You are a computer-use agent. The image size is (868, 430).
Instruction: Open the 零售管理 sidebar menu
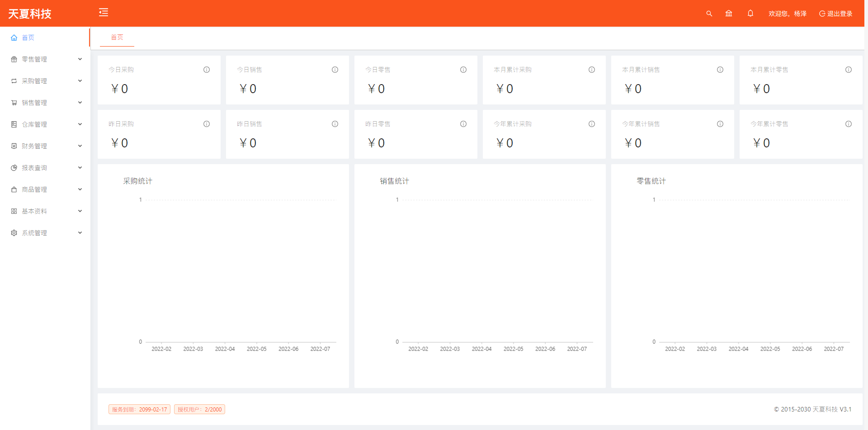coord(45,59)
